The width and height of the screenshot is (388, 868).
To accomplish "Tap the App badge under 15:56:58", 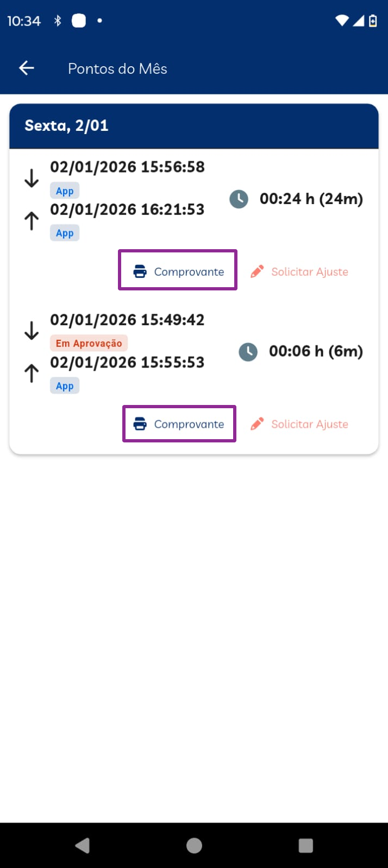I will (x=65, y=191).
